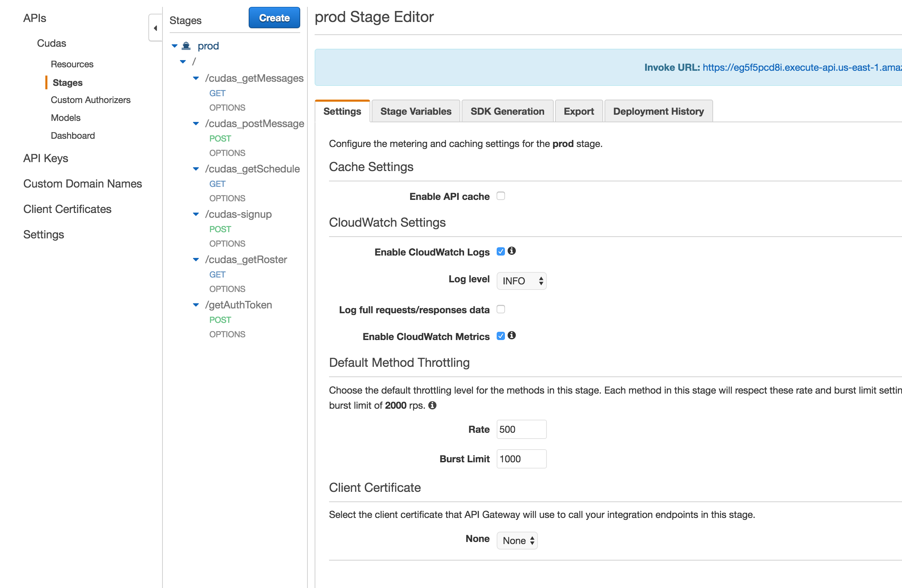This screenshot has height=588, width=902.
Task: Collapse the /cudas_getMessages resource
Action: coord(196,78)
